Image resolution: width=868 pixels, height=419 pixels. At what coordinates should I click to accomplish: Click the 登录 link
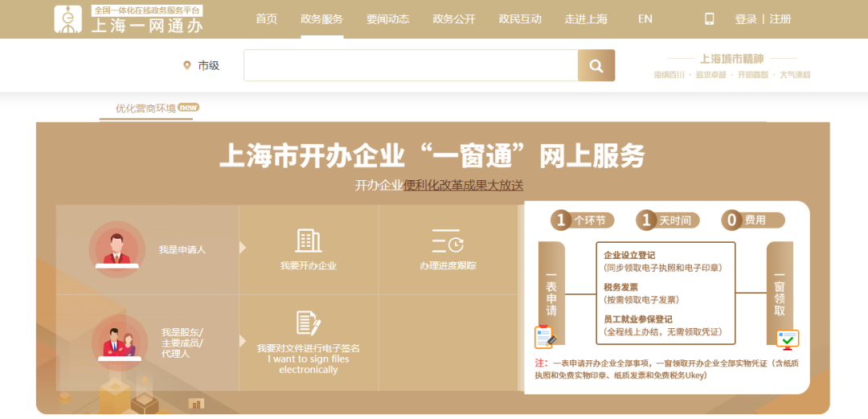(x=746, y=18)
